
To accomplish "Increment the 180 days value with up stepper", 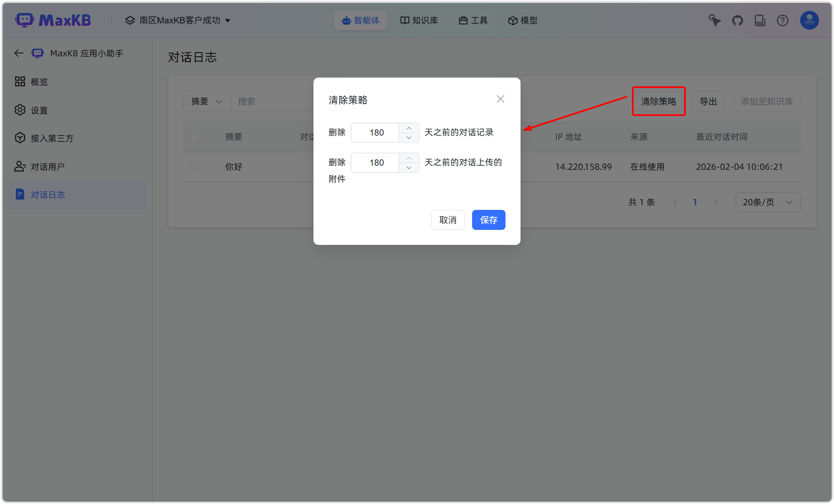I will click(x=409, y=128).
